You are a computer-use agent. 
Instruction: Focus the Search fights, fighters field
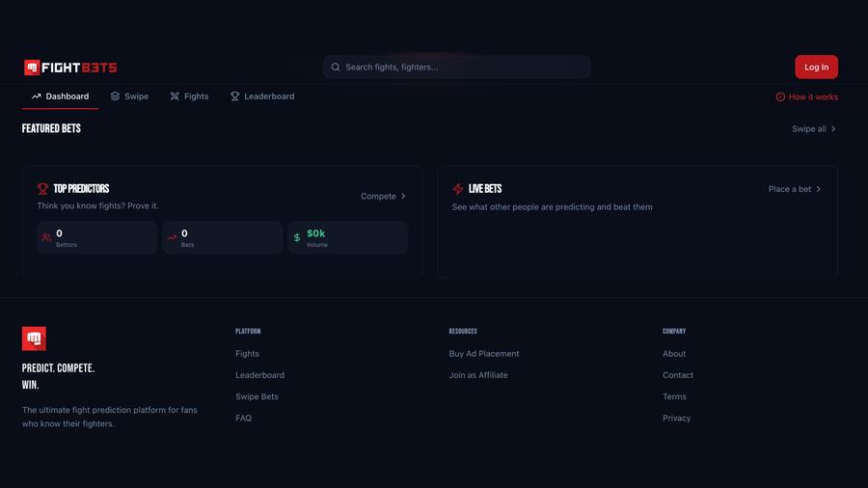[x=463, y=68]
